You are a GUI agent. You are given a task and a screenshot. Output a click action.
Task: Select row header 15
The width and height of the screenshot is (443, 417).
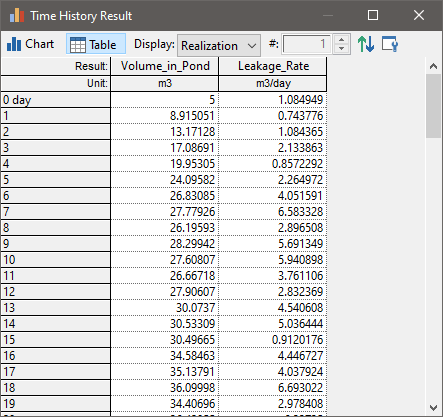coord(55,340)
